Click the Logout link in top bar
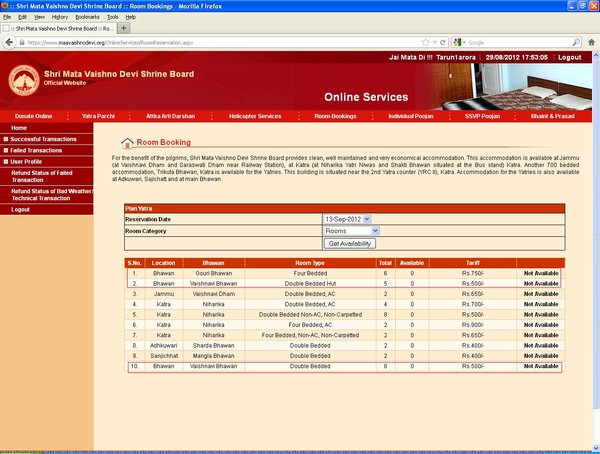Viewport: 600px width, 454px height. point(570,58)
